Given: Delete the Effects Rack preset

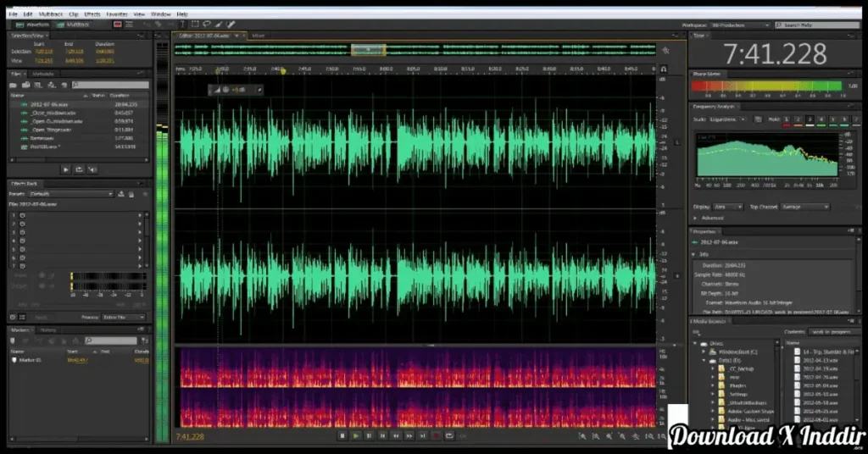Looking at the screenshot, I should [x=131, y=194].
